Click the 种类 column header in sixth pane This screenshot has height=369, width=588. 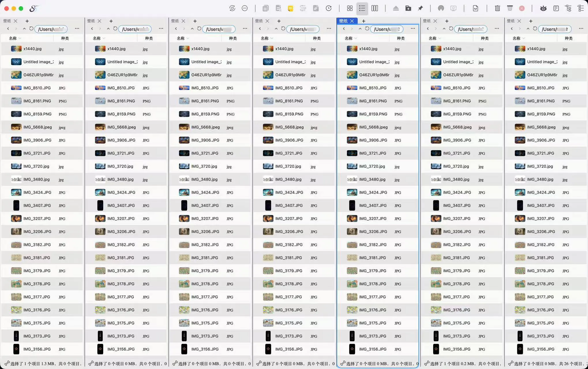click(485, 38)
